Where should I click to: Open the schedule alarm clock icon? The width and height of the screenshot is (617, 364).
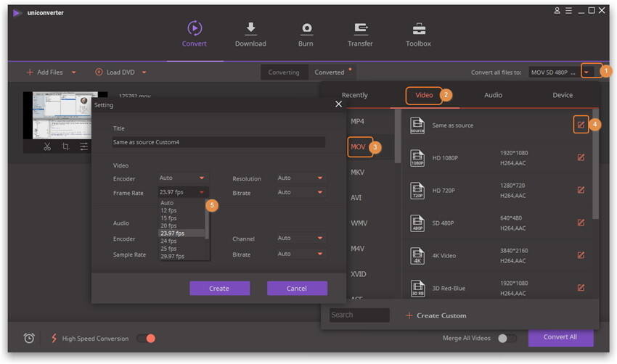[29, 338]
